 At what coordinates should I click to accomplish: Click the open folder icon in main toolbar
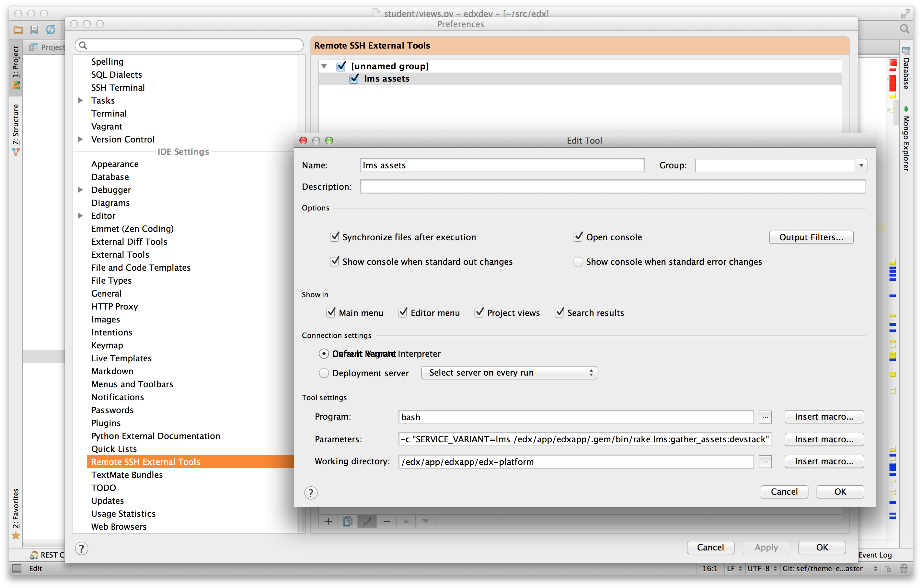pos(18,29)
